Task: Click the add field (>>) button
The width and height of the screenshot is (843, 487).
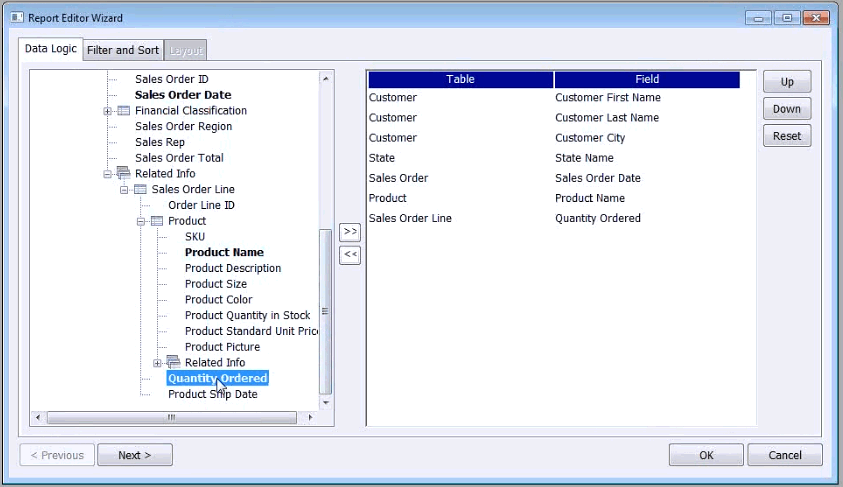Action: point(350,232)
